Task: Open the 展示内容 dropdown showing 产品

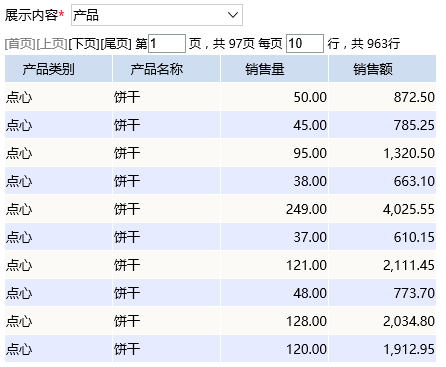Action: (x=157, y=15)
